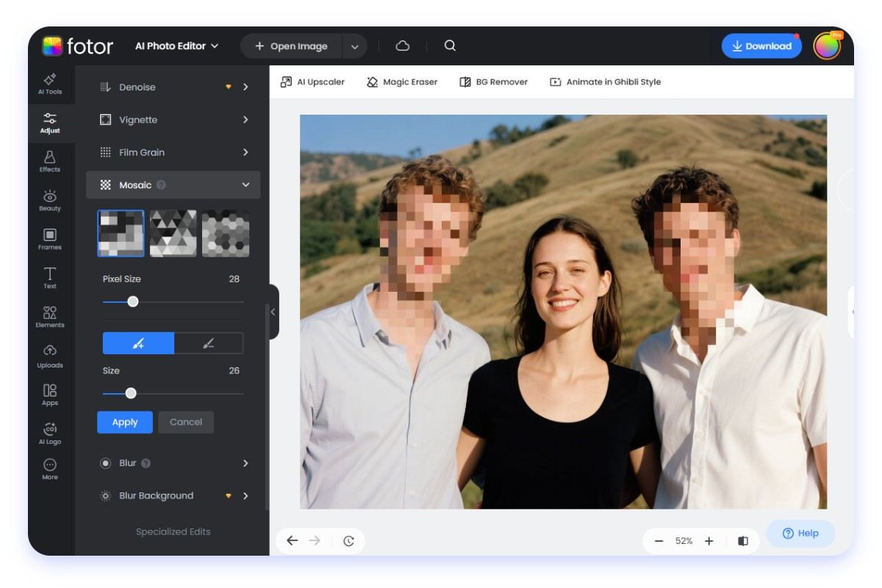Click the cloud storage icon
The image size is (882, 588).
pyautogui.click(x=403, y=46)
